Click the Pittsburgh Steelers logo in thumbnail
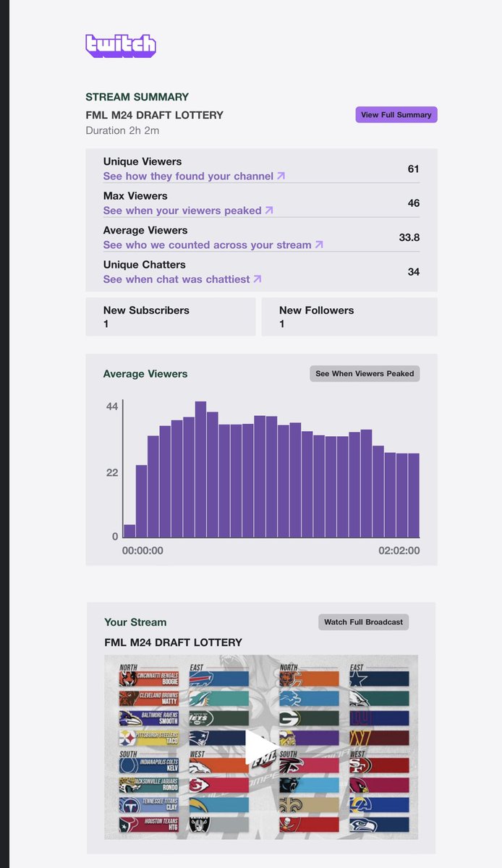Screen dimensions: 502x868 point(129,738)
